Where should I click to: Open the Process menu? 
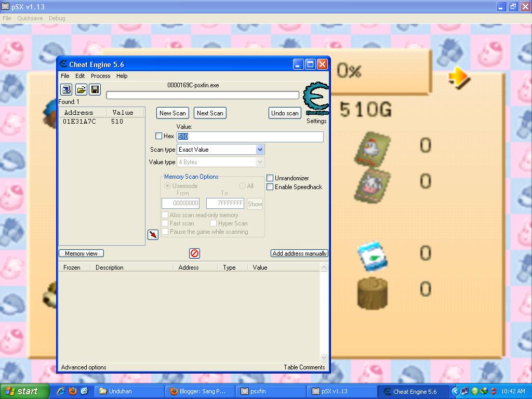pyautogui.click(x=100, y=76)
